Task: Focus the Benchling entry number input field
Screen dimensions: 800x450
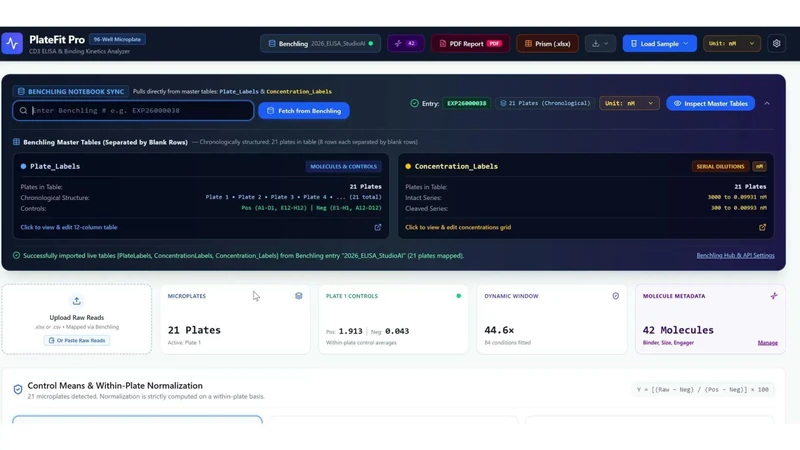Action: point(133,111)
